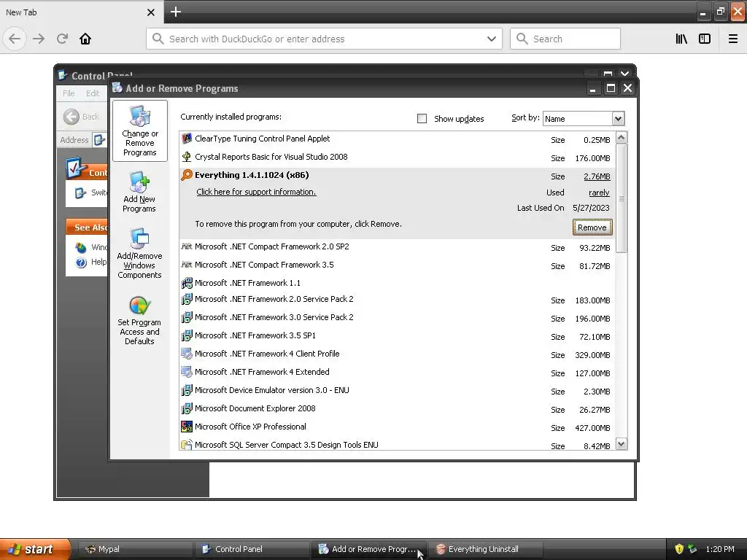Switch to Control Panel taskbar item
Screen dimensions: 747x560
[251, 549]
